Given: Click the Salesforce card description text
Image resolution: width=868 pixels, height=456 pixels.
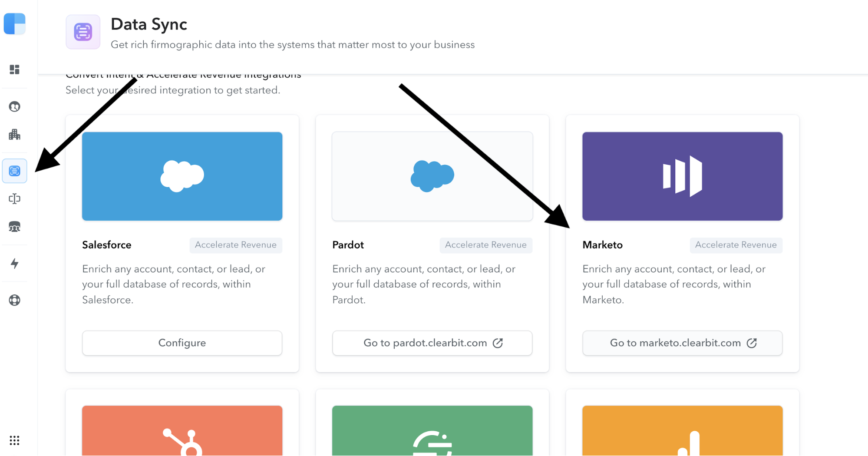Looking at the screenshot, I should pos(174,284).
